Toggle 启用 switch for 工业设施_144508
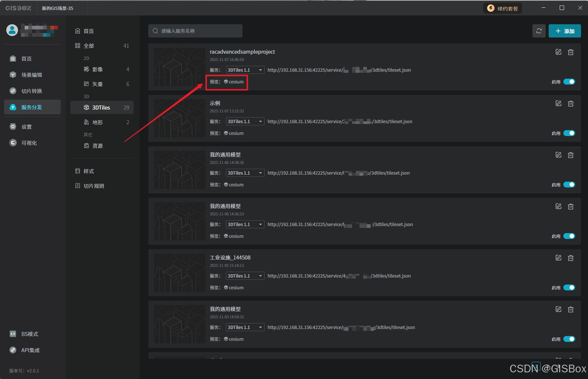 (x=569, y=287)
